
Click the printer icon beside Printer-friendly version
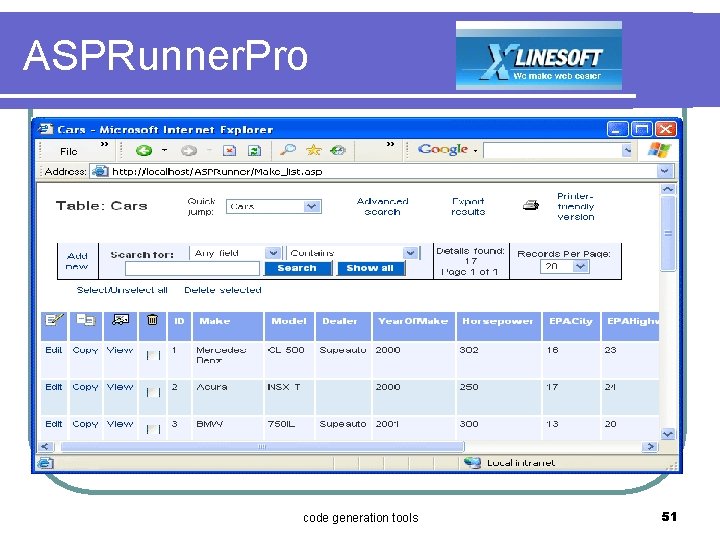531,205
